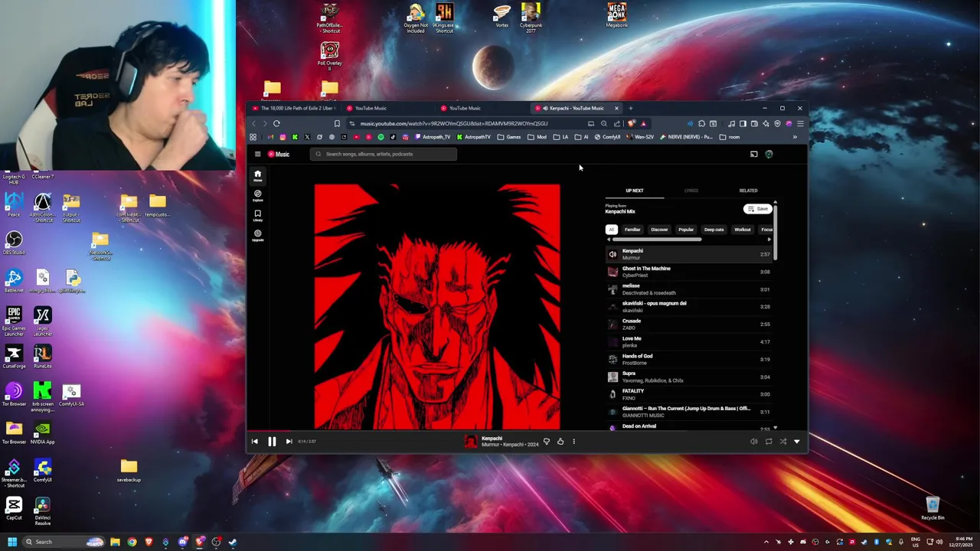
Task: Go to Home in the sidebar
Action: click(257, 175)
